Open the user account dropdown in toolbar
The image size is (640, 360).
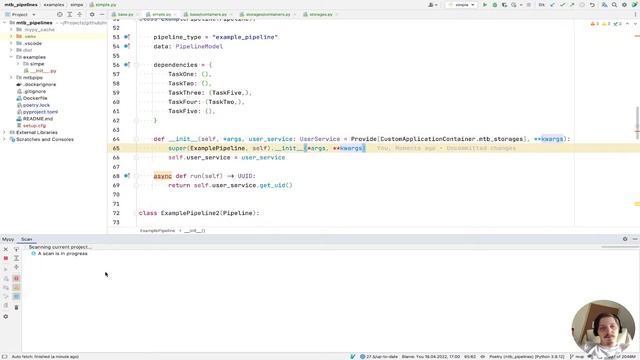click(433, 5)
